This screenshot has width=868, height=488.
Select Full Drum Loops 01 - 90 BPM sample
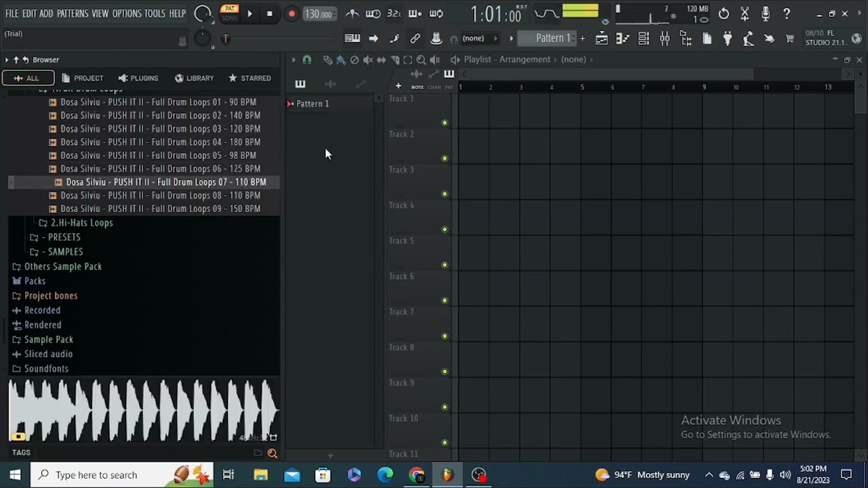[x=153, y=102]
